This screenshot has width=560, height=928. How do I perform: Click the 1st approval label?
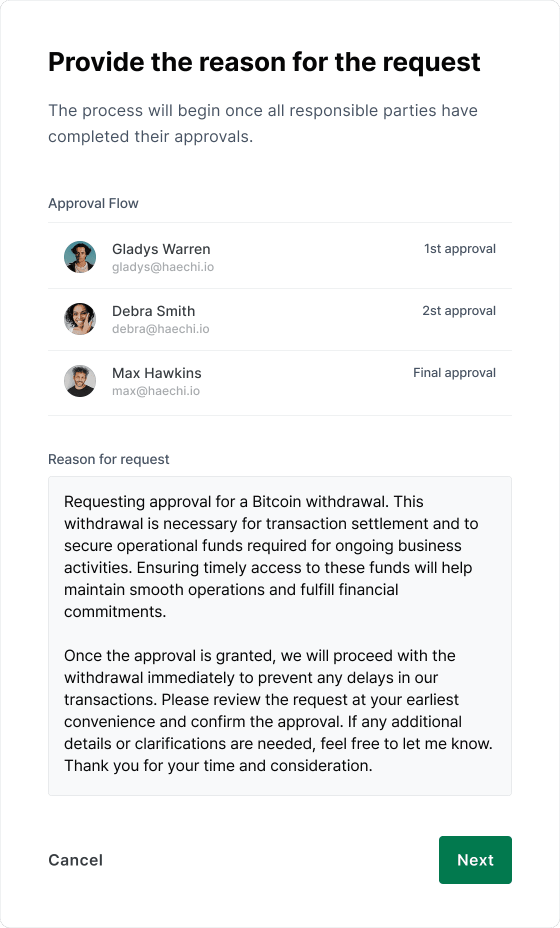(x=460, y=248)
